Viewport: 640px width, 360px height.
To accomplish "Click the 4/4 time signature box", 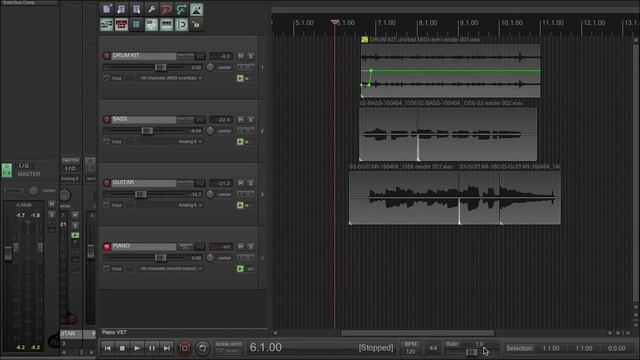I will [433, 348].
